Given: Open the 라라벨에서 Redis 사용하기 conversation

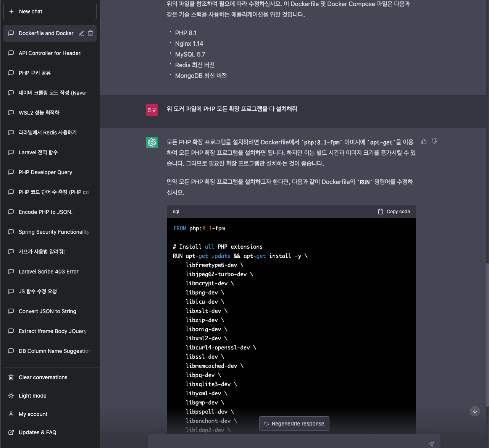Looking at the screenshot, I should point(50,133).
